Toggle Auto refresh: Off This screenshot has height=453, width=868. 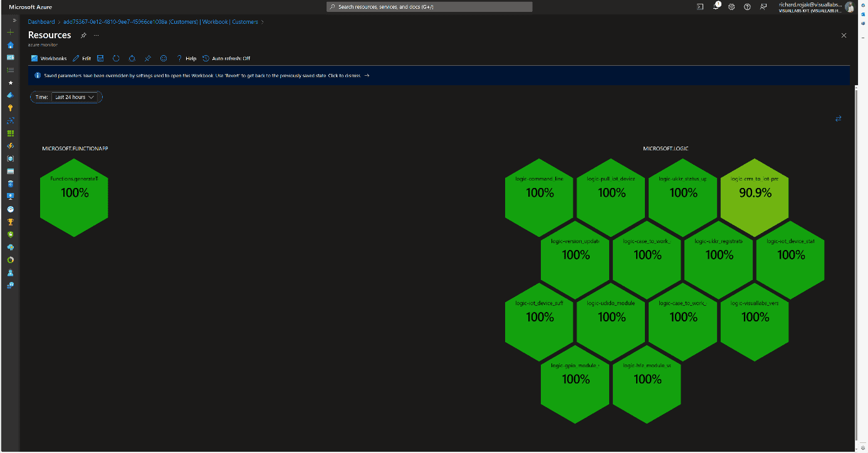click(226, 58)
